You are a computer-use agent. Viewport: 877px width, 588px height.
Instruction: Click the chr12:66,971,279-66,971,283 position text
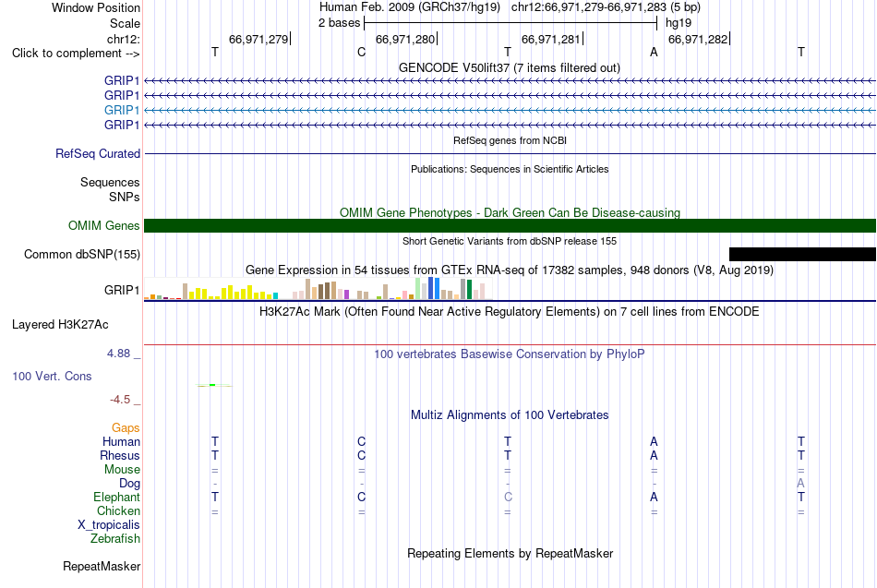click(606, 7)
